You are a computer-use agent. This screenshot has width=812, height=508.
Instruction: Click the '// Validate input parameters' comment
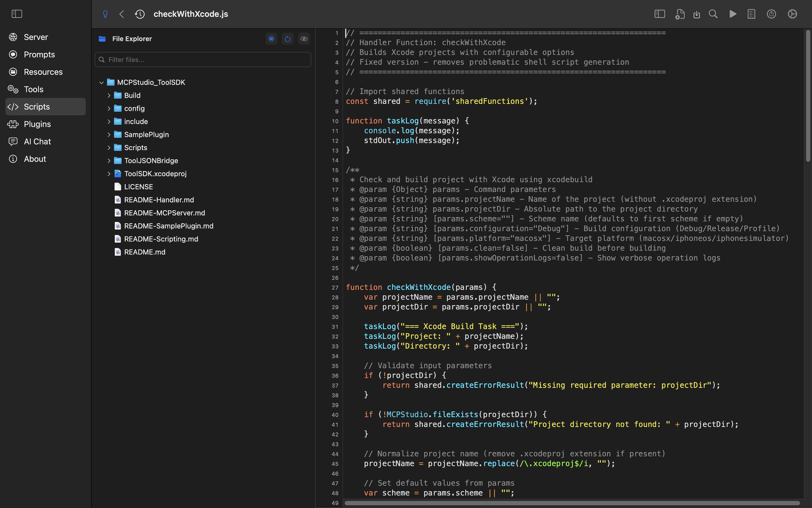(428, 365)
